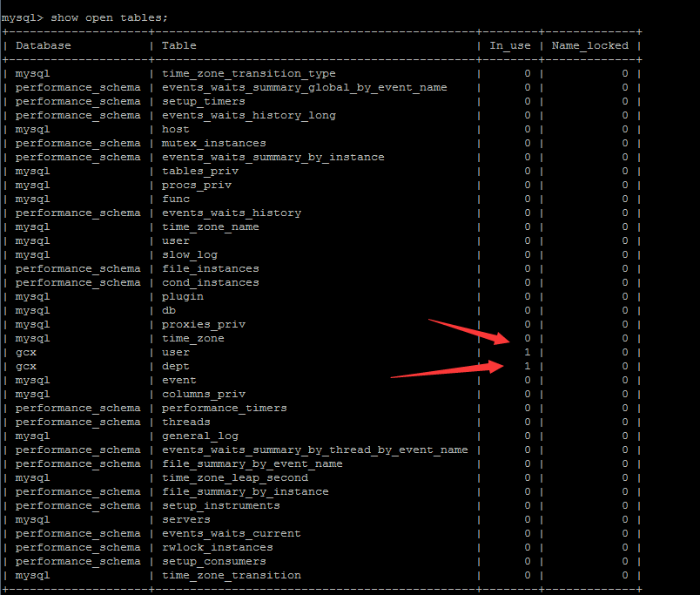Image resolution: width=700 pixels, height=595 pixels.
Task: Click the 'rwlock_instances' table name
Action: coord(218,547)
